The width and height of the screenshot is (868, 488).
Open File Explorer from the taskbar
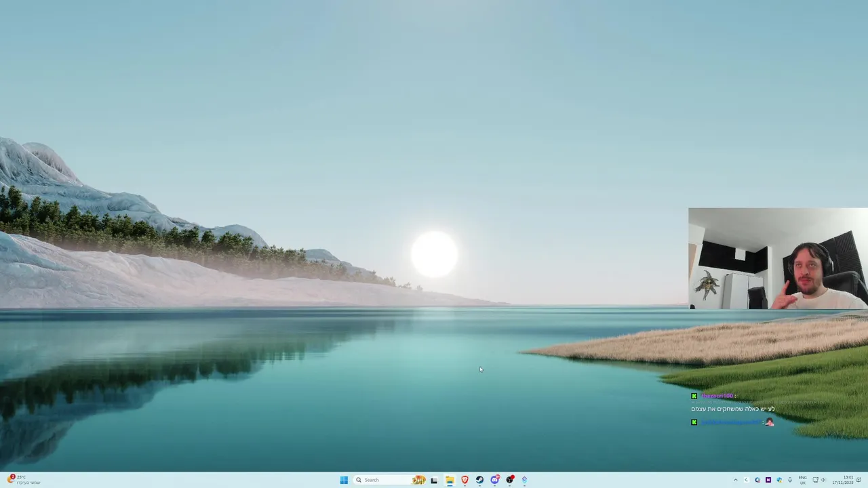pyautogui.click(x=450, y=480)
